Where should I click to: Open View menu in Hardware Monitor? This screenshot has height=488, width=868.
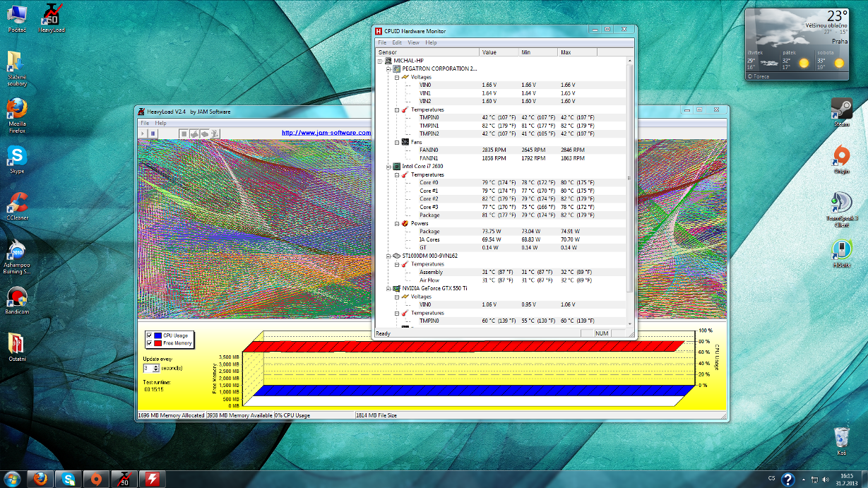413,43
